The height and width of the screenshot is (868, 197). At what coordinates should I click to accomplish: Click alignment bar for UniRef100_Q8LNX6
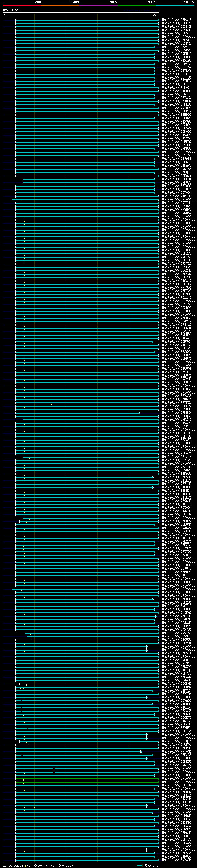point(78,413)
